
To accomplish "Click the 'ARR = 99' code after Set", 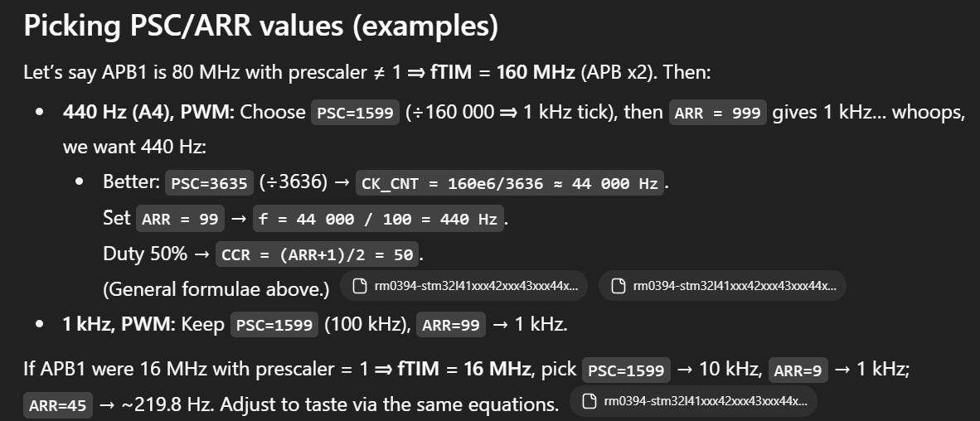I will 180,219.
